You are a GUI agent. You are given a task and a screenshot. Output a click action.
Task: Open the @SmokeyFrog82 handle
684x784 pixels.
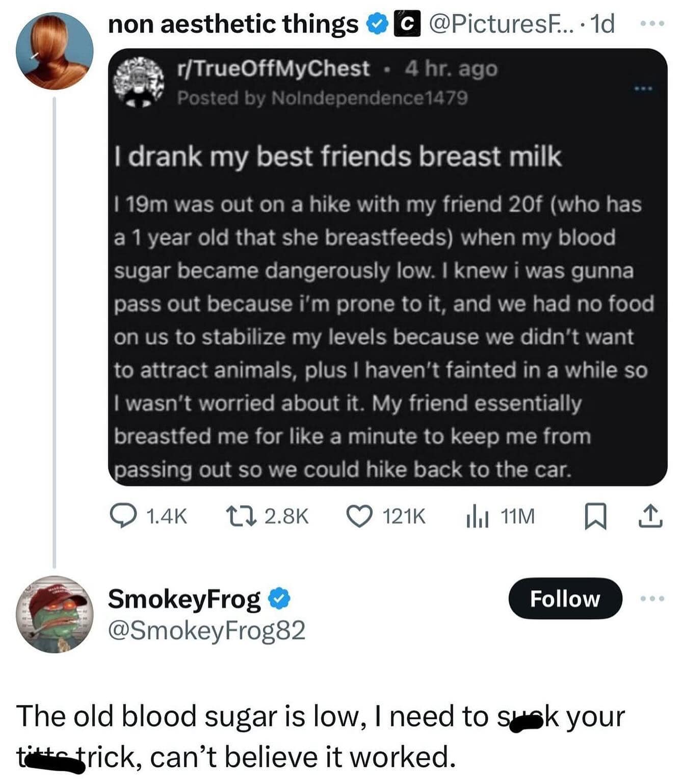tap(206, 631)
